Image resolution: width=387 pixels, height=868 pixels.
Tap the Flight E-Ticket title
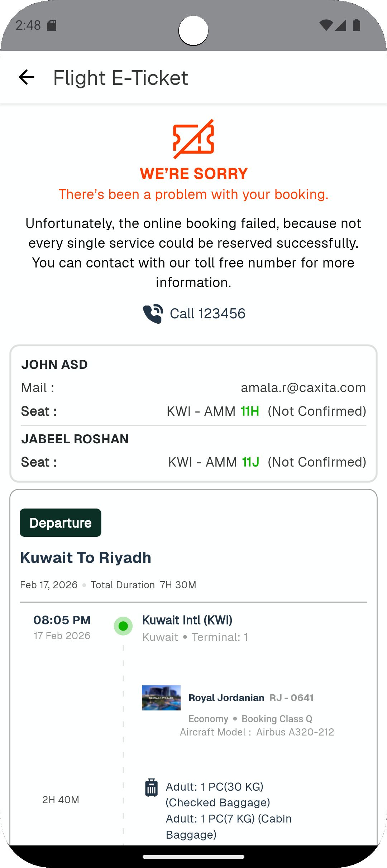point(120,78)
